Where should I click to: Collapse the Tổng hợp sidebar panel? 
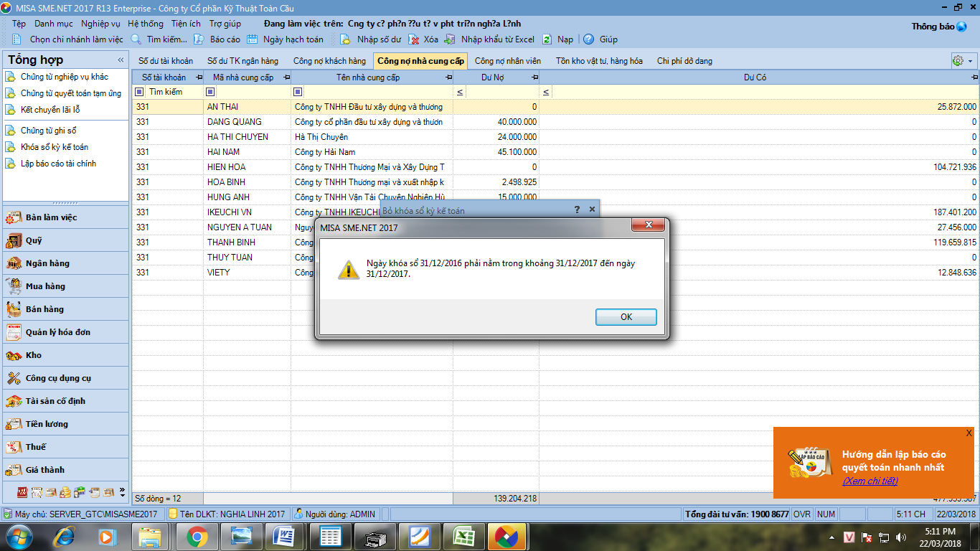[121, 60]
